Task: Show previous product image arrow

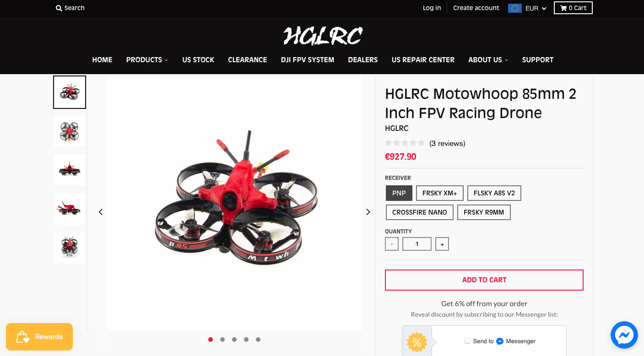Action: click(101, 212)
